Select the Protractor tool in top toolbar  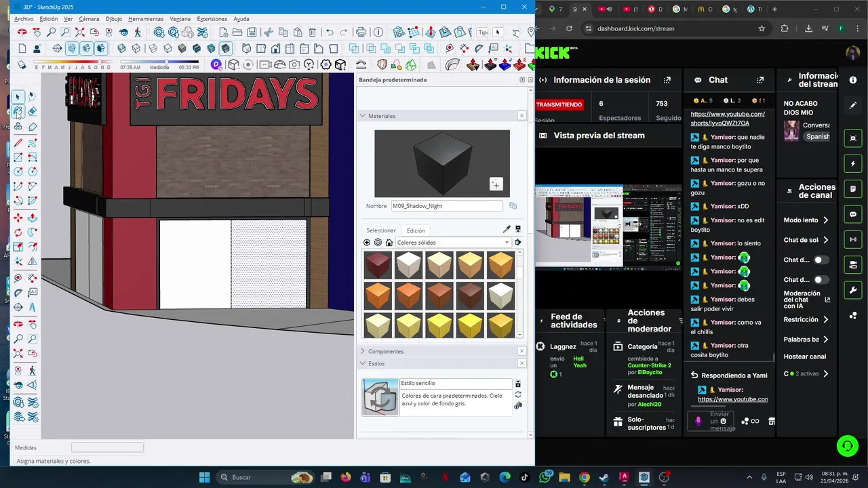pyautogui.click(x=479, y=48)
